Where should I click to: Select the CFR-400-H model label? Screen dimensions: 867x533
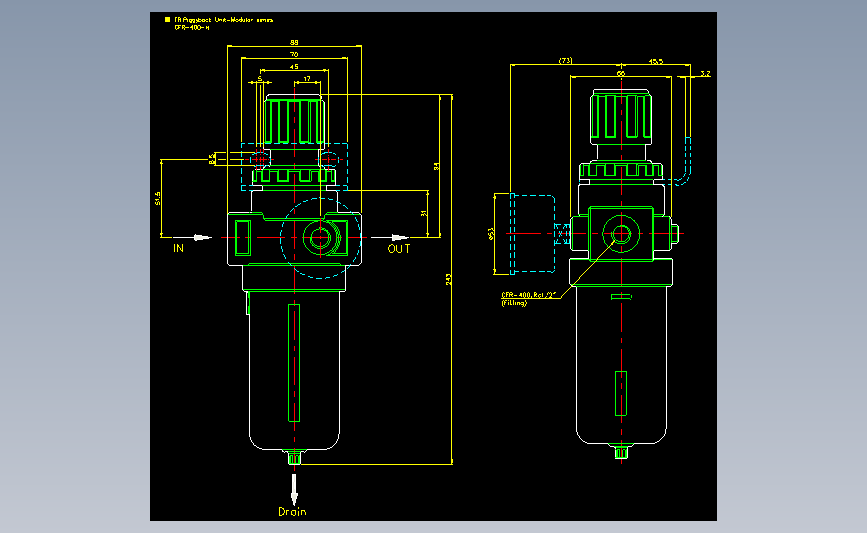coord(192,27)
